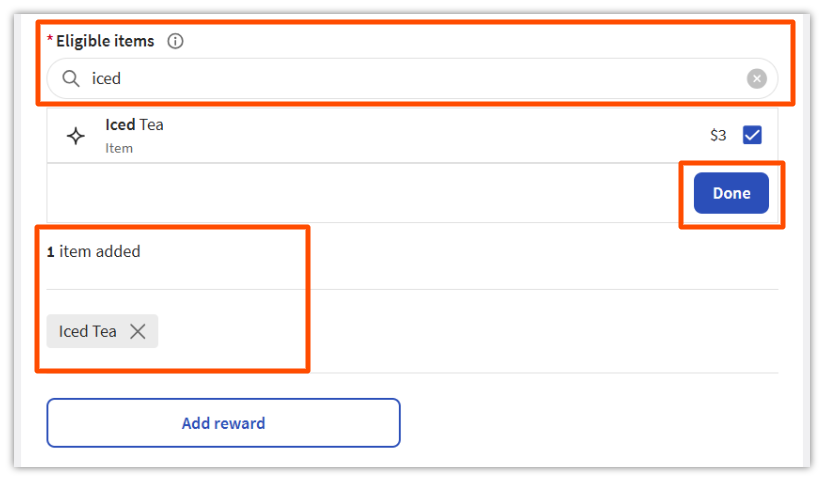Click the sparkle icon beside Iced Tea
Screen dimensions: 822x477
(x=76, y=136)
